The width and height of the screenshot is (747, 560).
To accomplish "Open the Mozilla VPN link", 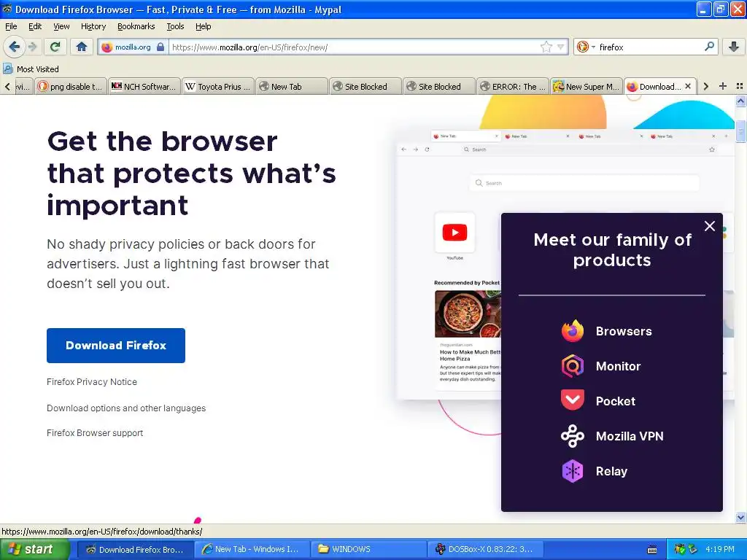I will (x=630, y=436).
